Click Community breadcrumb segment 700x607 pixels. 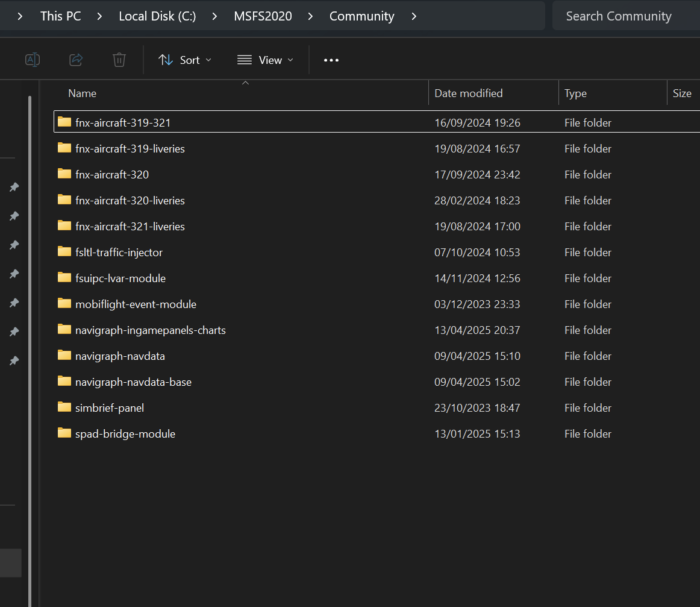(362, 16)
